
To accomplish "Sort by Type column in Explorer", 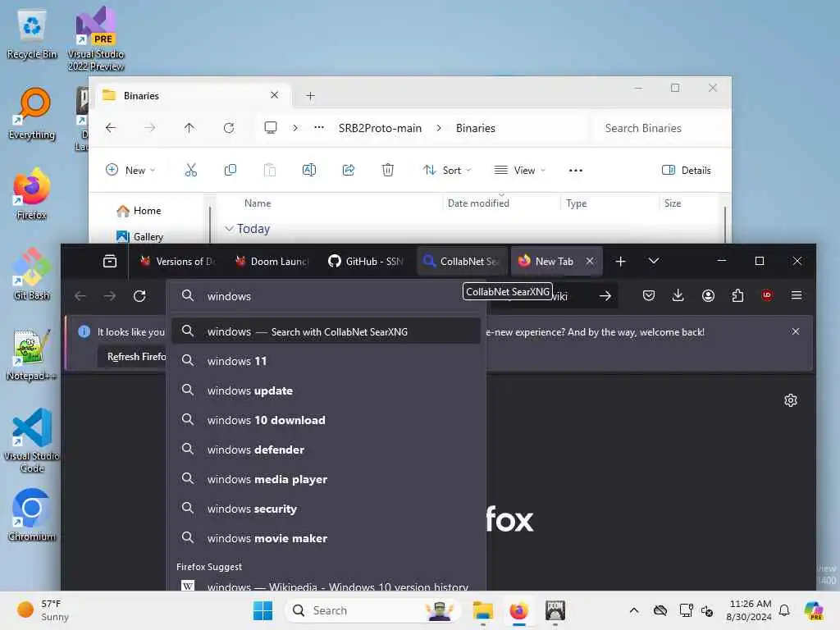I will [577, 203].
